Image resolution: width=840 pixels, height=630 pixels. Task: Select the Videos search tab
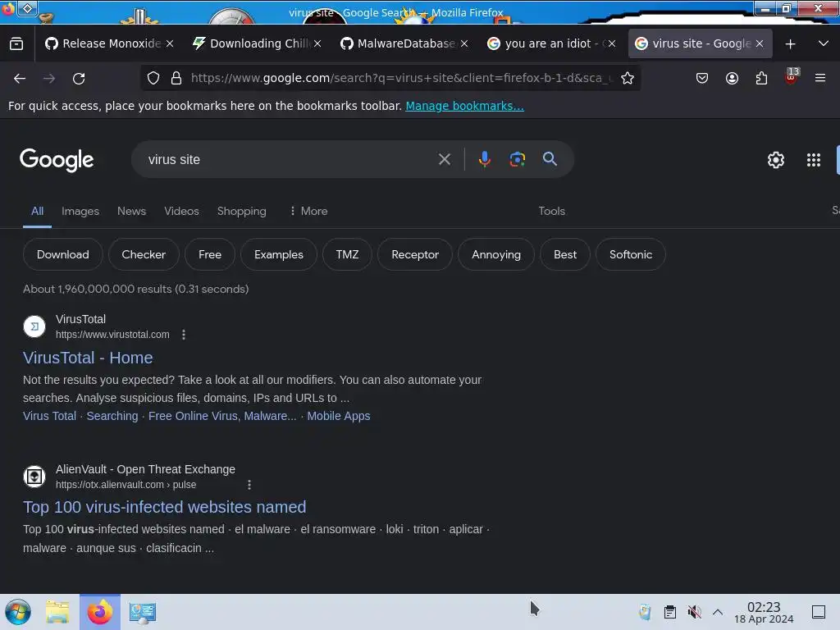(x=181, y=211)
